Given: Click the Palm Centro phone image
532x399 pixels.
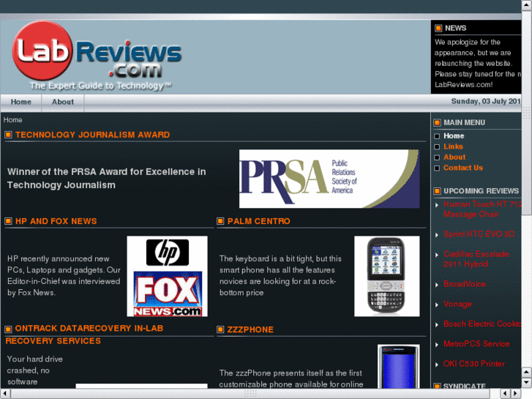Looking at the screenshot, I should pos(387,277).
